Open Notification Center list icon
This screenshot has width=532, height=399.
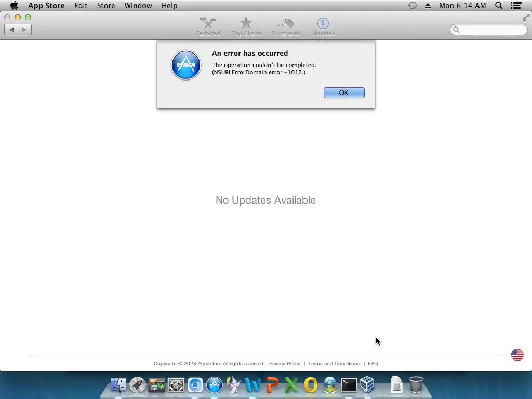coord(516,6)
